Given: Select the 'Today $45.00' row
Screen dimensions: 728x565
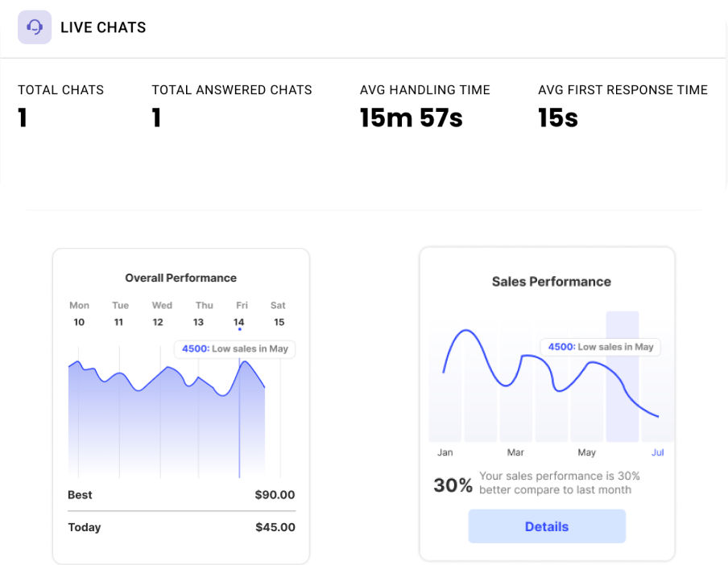Looking at the screenshot, I should click(x=181, y=527).
